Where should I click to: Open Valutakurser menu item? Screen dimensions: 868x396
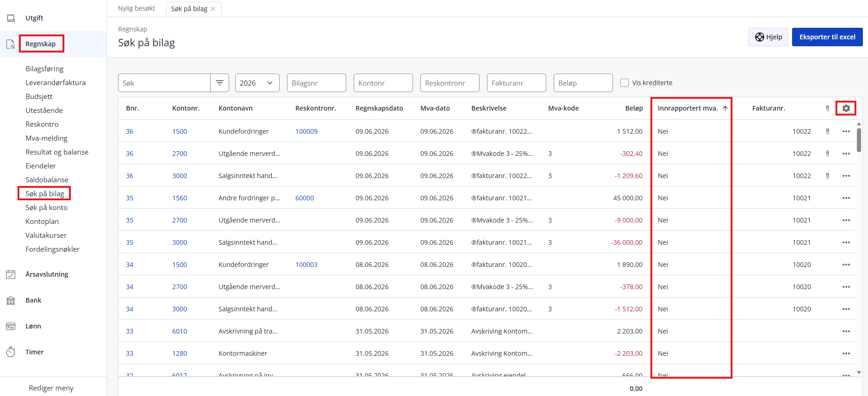point(46,235)
